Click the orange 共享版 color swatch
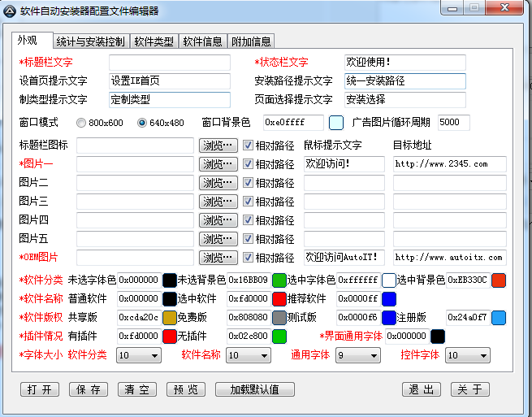Image resolution: width=532 pixels, height=417 pixels. (169, 318)
